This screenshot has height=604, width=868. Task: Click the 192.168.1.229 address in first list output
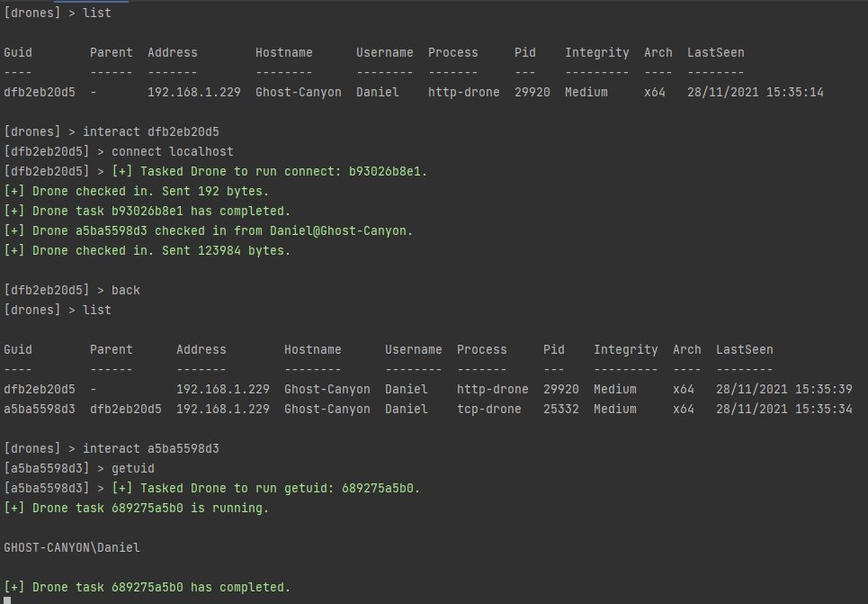click(193, 93)
